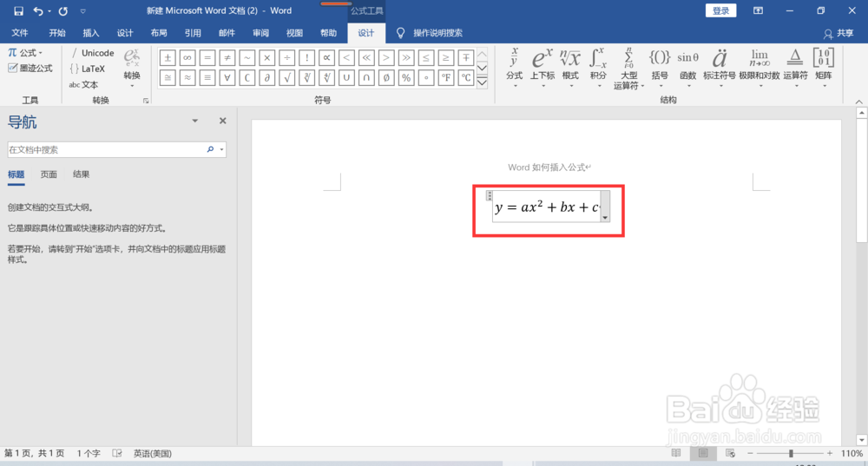Toggle Ink Equation (墨迹公式) option
The height and width of the screenshot is (466, 868).
click(30, 68)
